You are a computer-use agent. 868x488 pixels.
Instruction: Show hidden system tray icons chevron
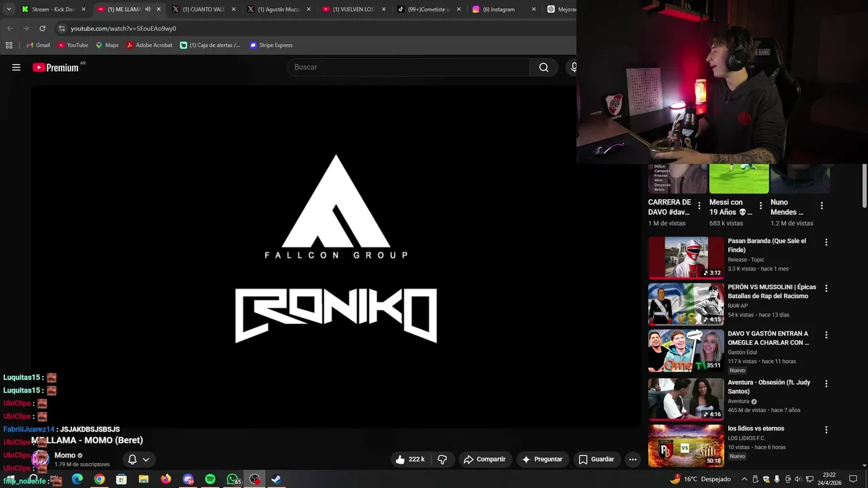tap(745, 479)
